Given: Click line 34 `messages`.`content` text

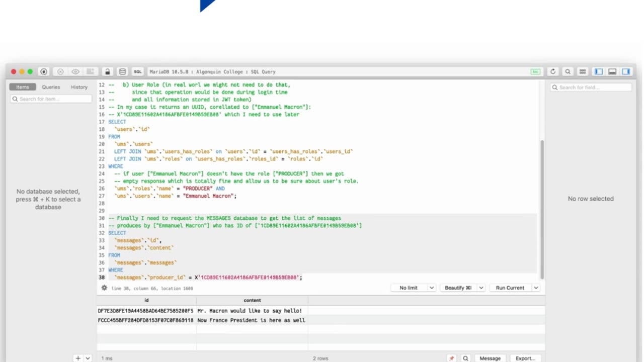Looking at the screenshot, I should tap(144, 248).
